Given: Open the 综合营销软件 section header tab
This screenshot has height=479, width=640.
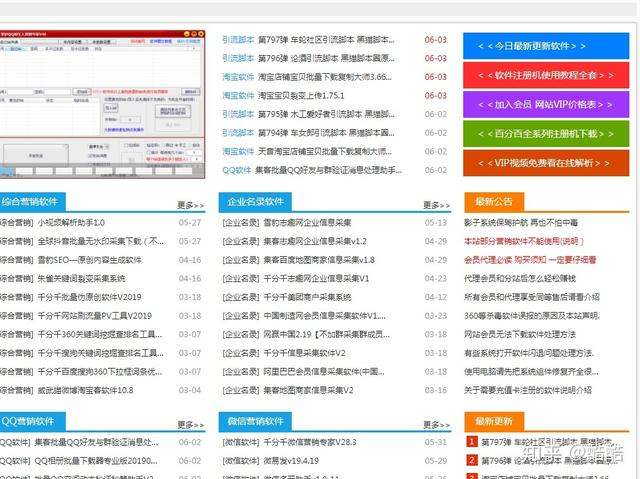Looking at the screenshot, I should 32,202.
